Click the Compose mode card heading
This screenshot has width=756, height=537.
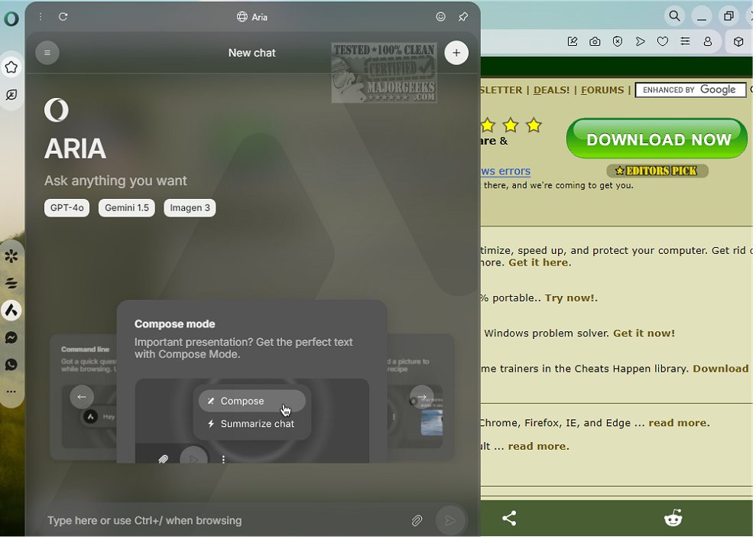(174, 324)
